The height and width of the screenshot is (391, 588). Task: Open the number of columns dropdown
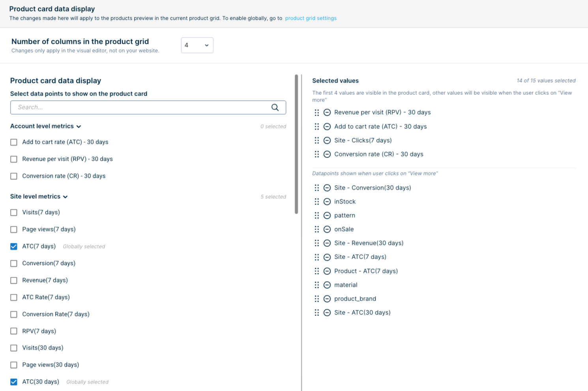[197, 45]
